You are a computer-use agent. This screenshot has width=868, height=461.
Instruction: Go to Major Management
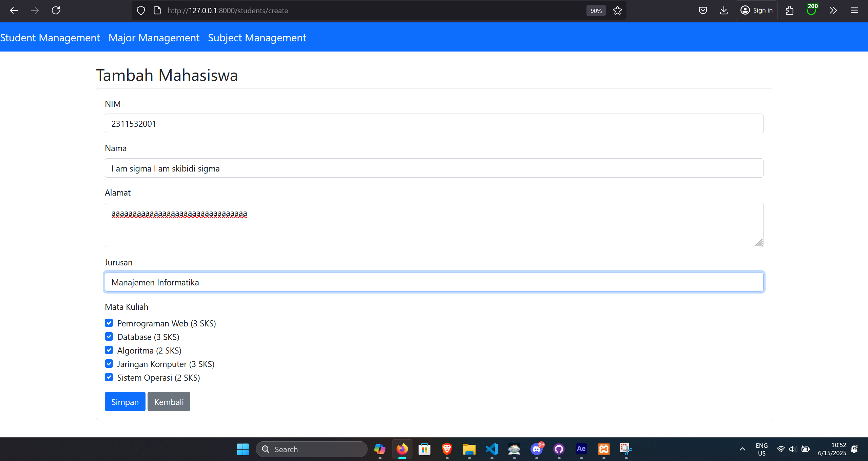(x=154, y=38)
